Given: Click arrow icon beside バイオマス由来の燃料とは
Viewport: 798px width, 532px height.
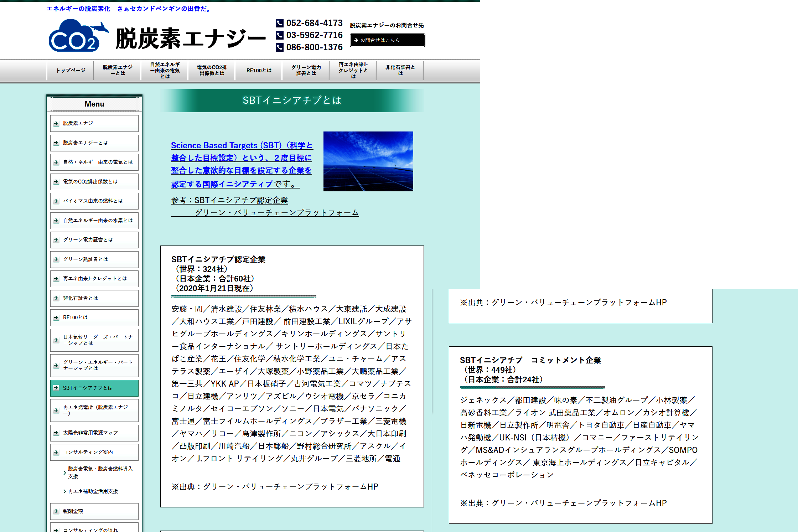Looking at the screenshot, I should pos(56,201).
